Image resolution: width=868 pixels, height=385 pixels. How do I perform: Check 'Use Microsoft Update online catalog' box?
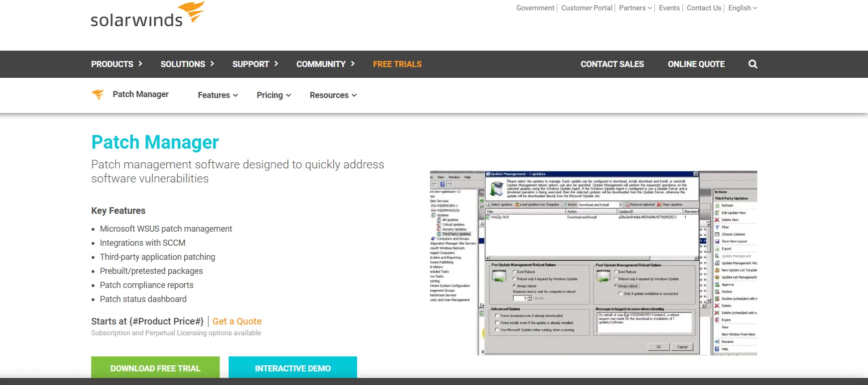[497, 330]
